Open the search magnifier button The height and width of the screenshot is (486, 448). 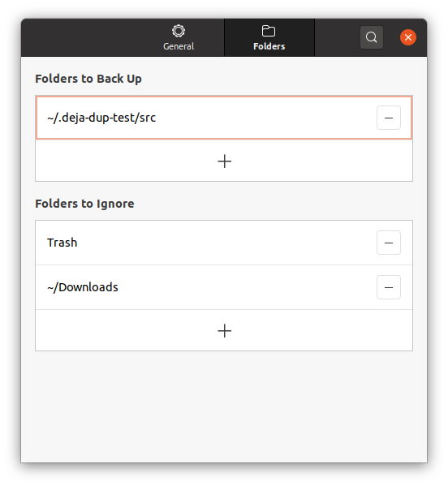372,37
